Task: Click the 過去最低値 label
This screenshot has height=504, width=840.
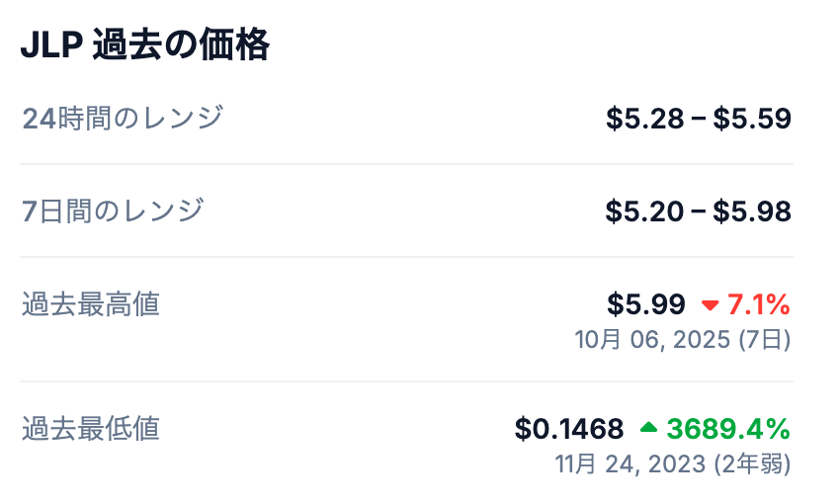Action: tap(91, 428)
